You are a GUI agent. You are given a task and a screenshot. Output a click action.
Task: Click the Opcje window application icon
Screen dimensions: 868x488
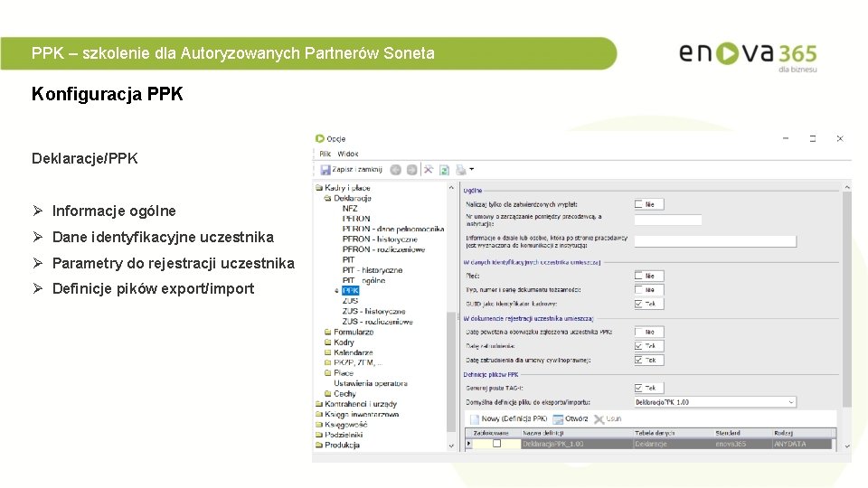[319, 138]
